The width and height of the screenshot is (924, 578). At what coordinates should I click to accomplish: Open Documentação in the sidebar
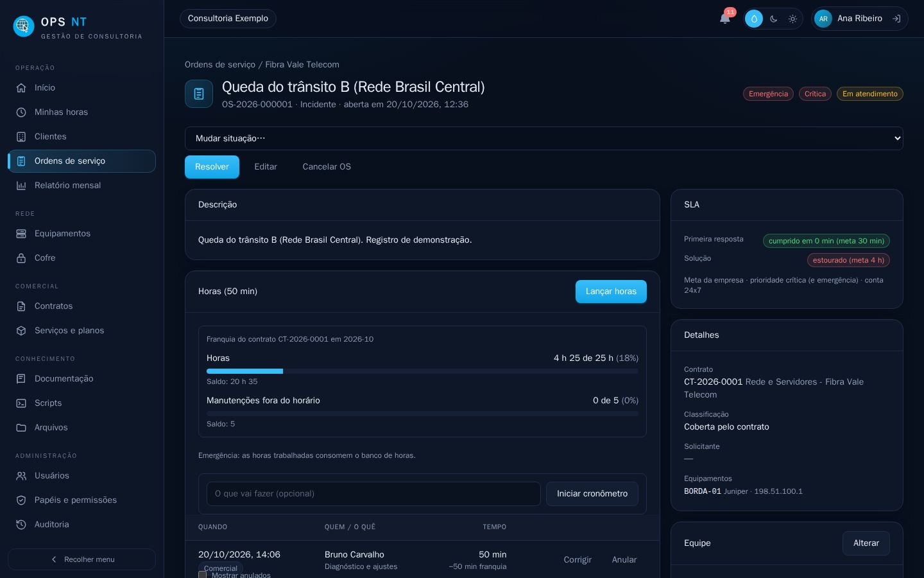tap(81, 379)
